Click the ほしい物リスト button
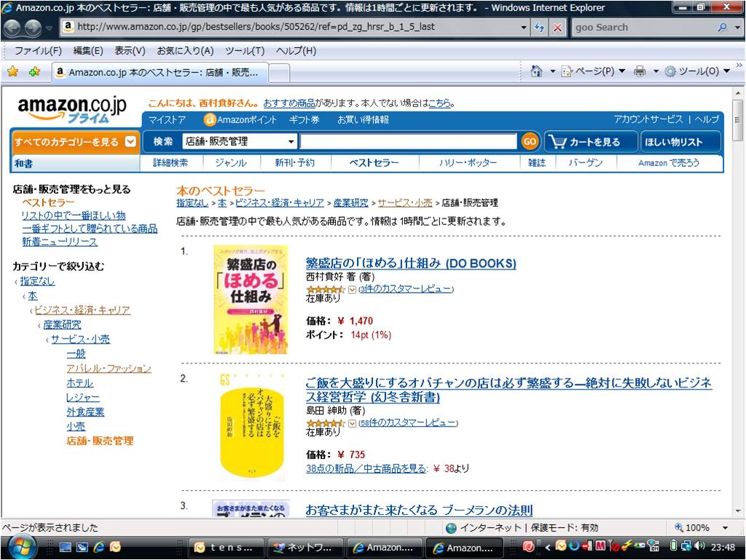746x560 pixels. (680, 142)
